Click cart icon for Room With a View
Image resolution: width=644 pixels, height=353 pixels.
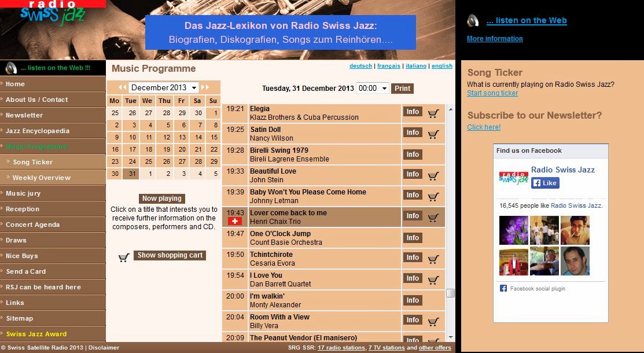tap(433, 322)
